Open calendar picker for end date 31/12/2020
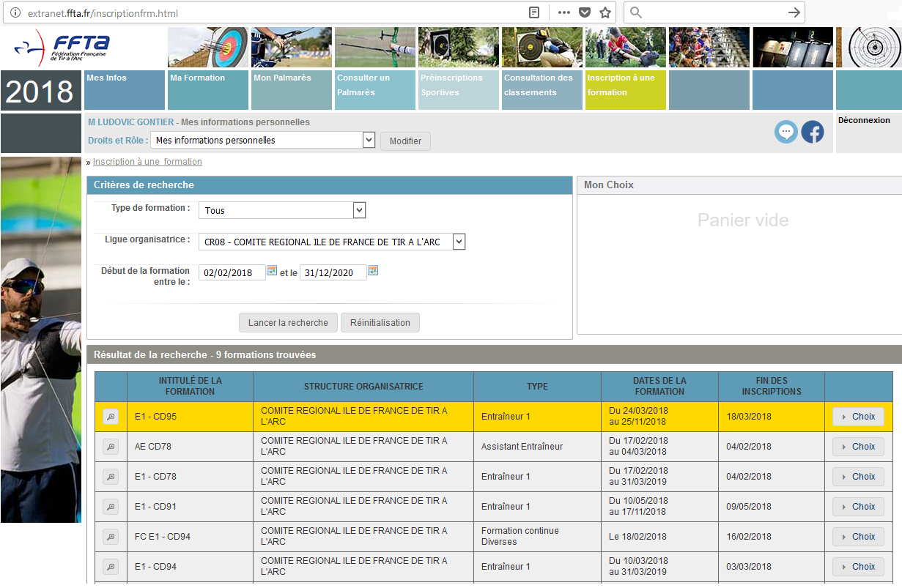The width and height of the screenshot is (902, 588). pos(373,271)
